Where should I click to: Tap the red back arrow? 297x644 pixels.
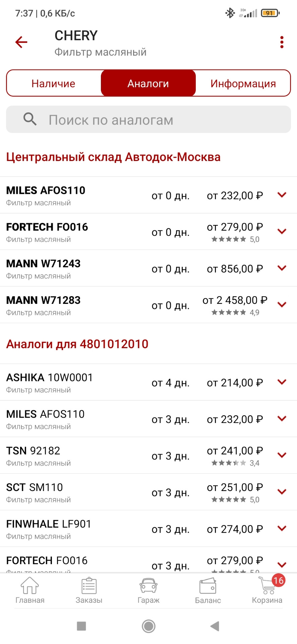coord(21,42)
